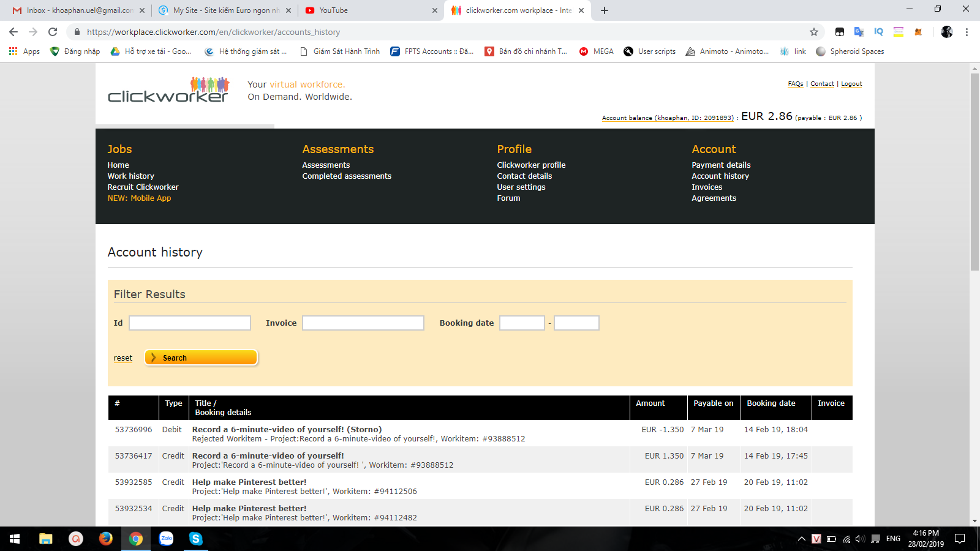Viewport: 980px width, 551px height.
Task: Click the Invoice filter text box
Action: (363, 323)
